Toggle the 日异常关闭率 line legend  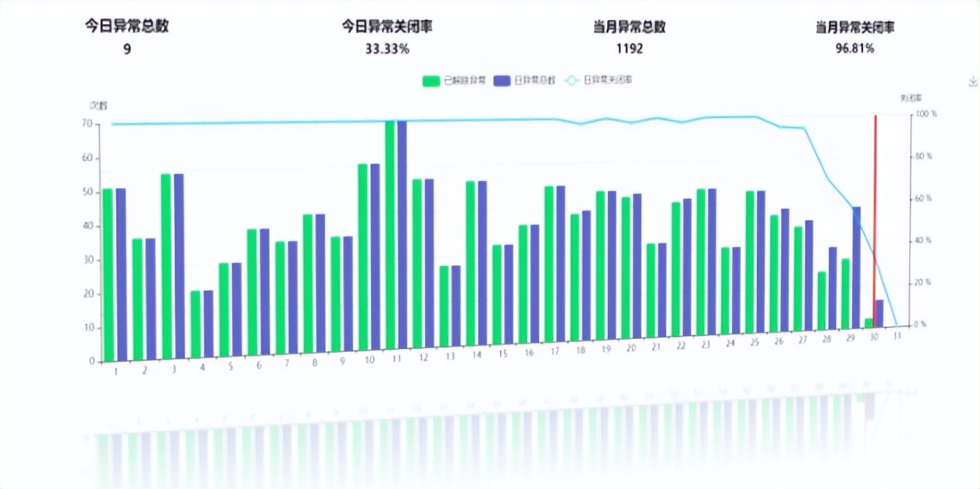tap(599, 80)
